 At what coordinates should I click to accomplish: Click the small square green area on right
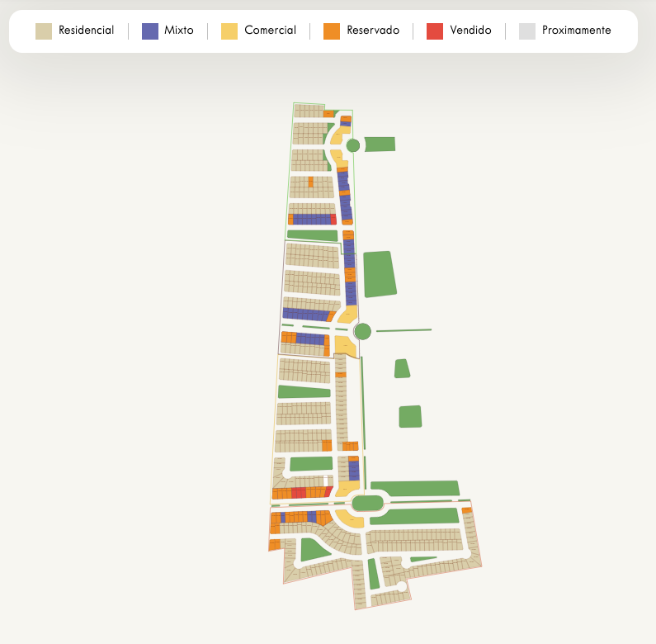410,417
